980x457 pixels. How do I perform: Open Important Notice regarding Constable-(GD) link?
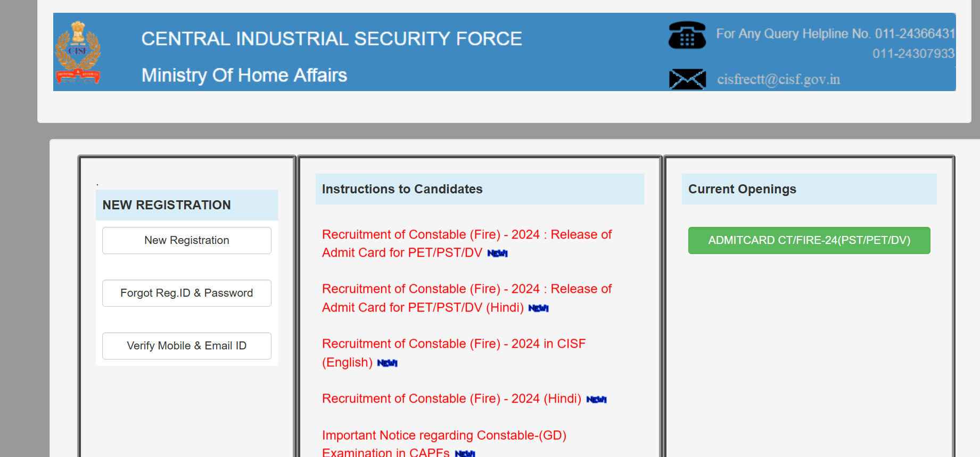(444, 435)
